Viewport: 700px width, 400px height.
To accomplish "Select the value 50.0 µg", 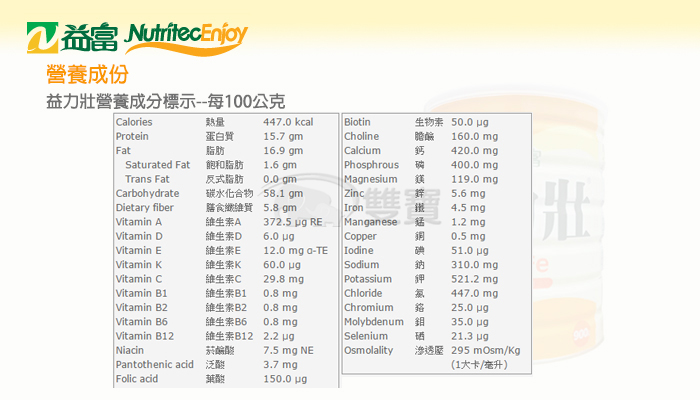I will tap(470, 122).
